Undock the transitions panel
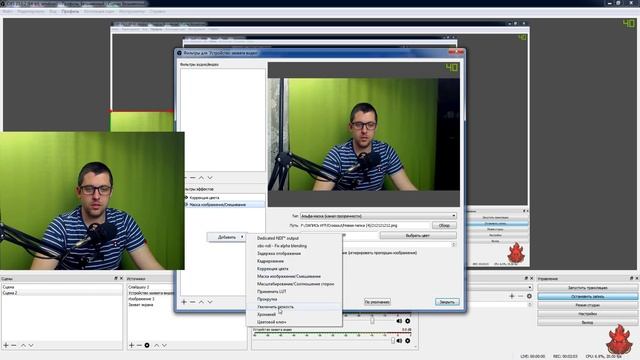Screen dimensions: 640x360 [x=526, y=278]
